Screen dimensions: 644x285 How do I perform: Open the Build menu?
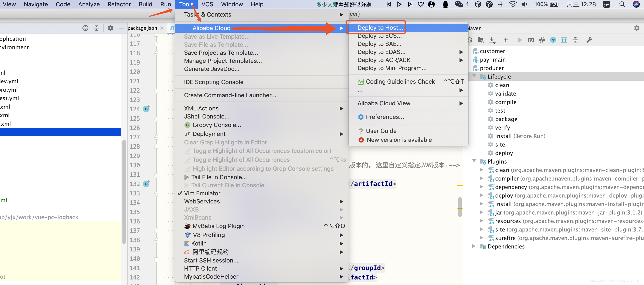[145, 4]
